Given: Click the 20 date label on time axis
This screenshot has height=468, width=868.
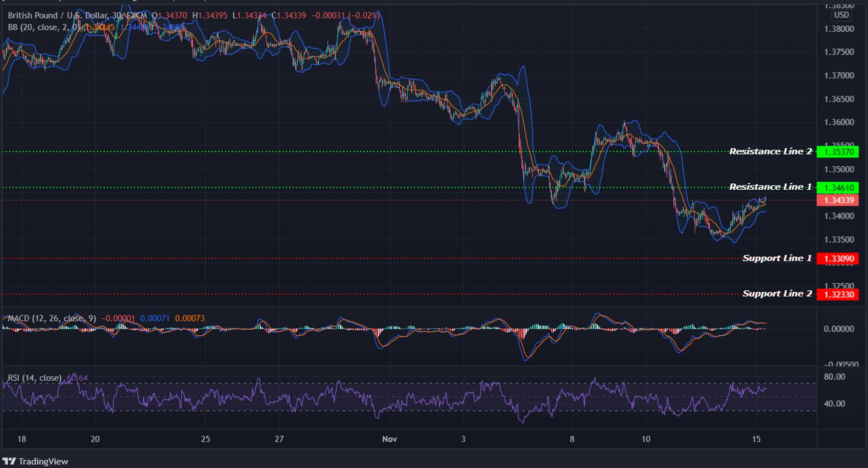Looking at the screenshot, I should click(95, 439).
